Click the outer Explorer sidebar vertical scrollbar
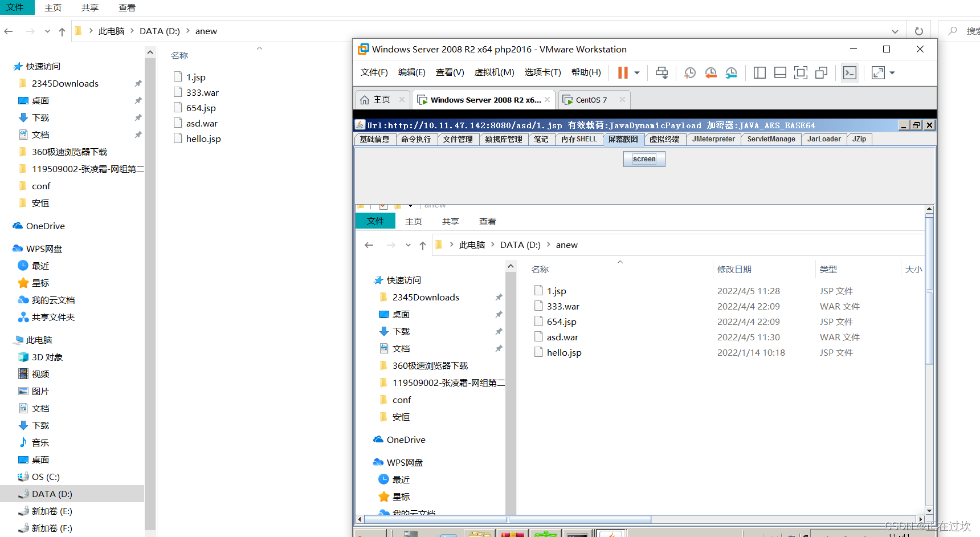Screen dimensions: 980x537 (x=150, y=294)
